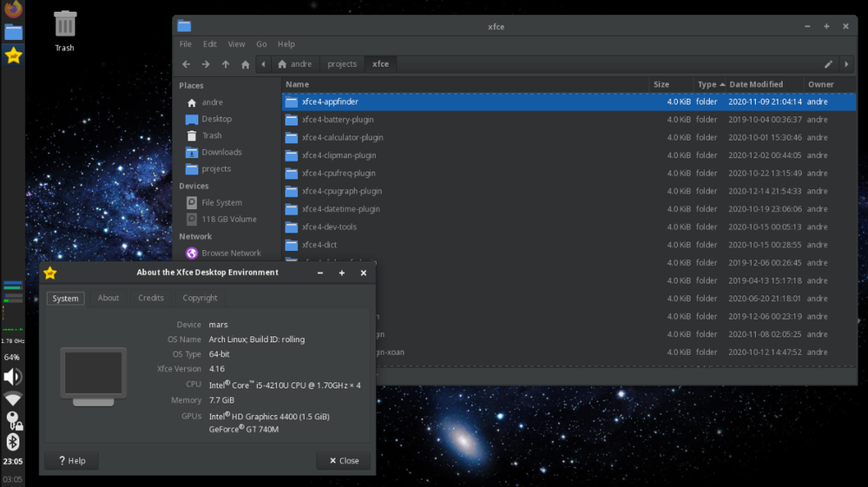Open the File menu
This screenshot has height=487, width=868.
click(x=186, y=43)
